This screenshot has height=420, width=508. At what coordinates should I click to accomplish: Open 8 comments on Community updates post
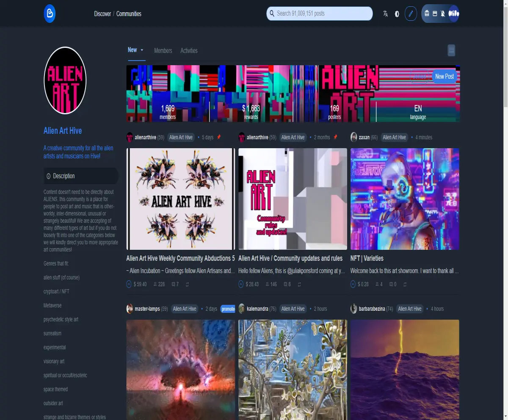coord(287,284)
